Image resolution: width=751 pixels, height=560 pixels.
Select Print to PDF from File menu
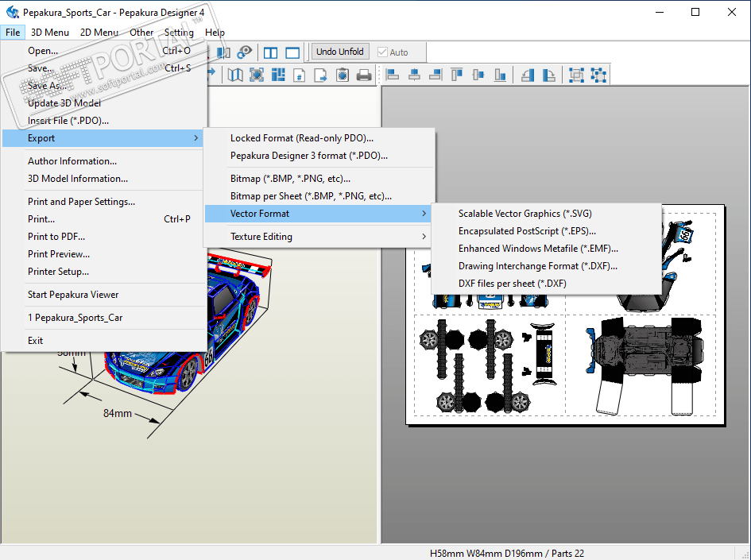(x=56, y=237)
